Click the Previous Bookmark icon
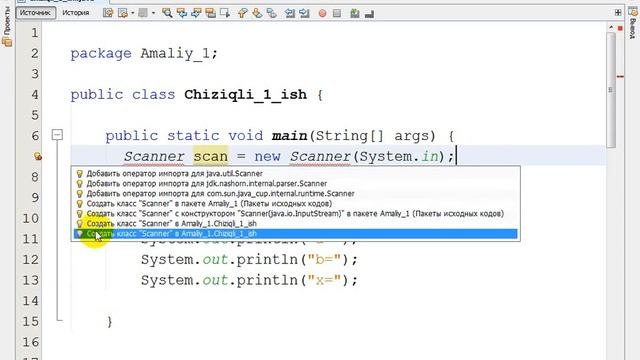640x360 pixels. pos(242,13)
